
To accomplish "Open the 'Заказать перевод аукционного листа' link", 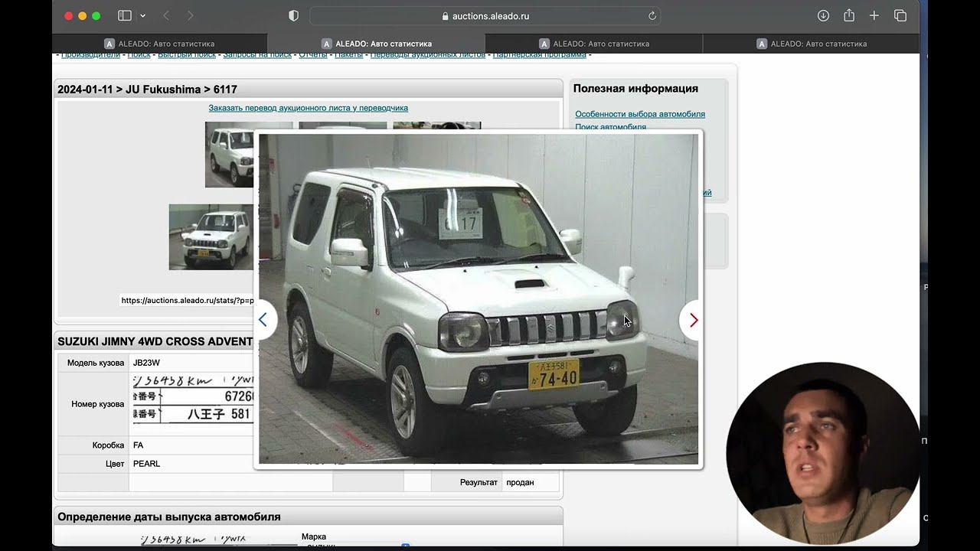I will [308, 108].
